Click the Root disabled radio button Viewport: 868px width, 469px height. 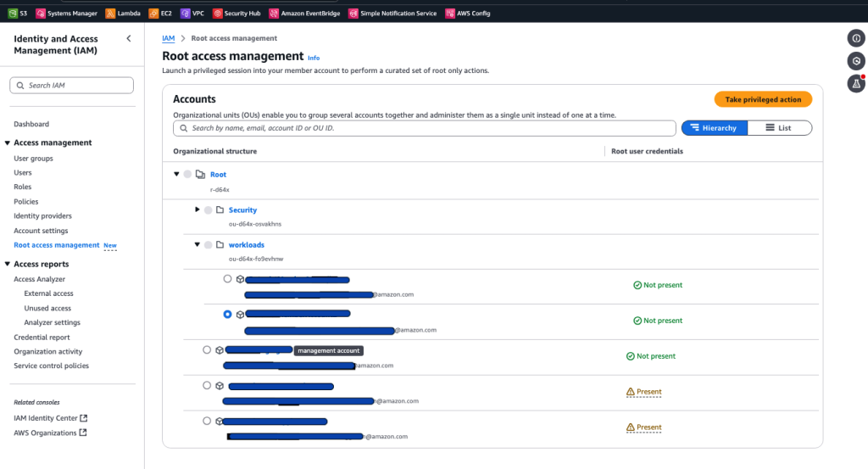tap(187, 175)
